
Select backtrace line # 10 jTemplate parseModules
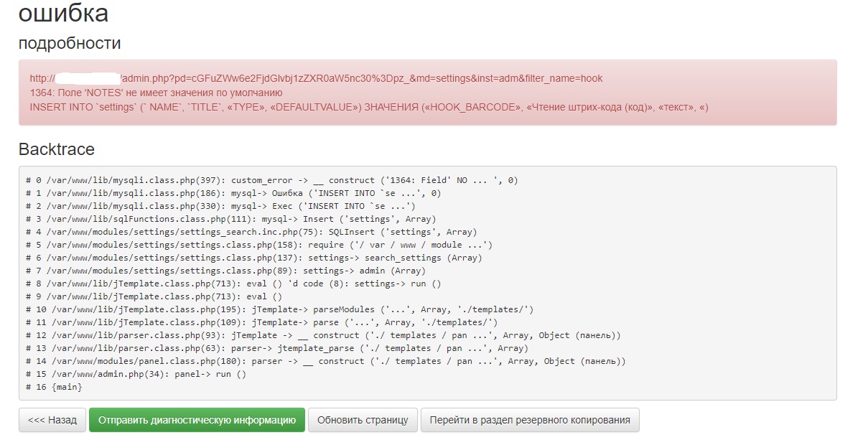coord(279,309)
